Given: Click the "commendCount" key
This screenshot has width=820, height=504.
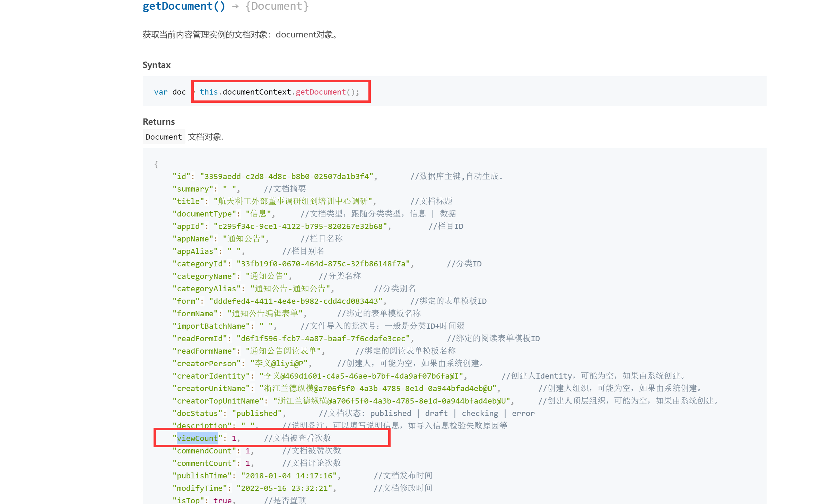Looking at the screenshot, I should (x=204, y=451).
